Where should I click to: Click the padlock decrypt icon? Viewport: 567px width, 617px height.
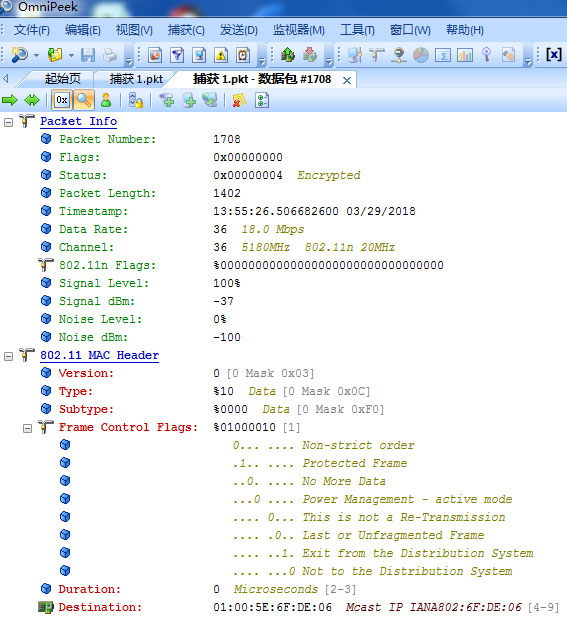(x=136, y=100)
